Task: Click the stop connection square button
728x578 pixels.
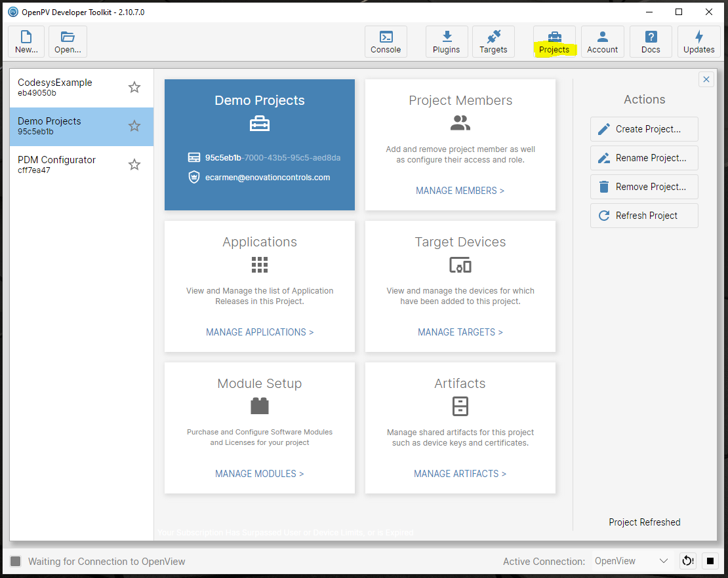Action: [x=710, y=561]
